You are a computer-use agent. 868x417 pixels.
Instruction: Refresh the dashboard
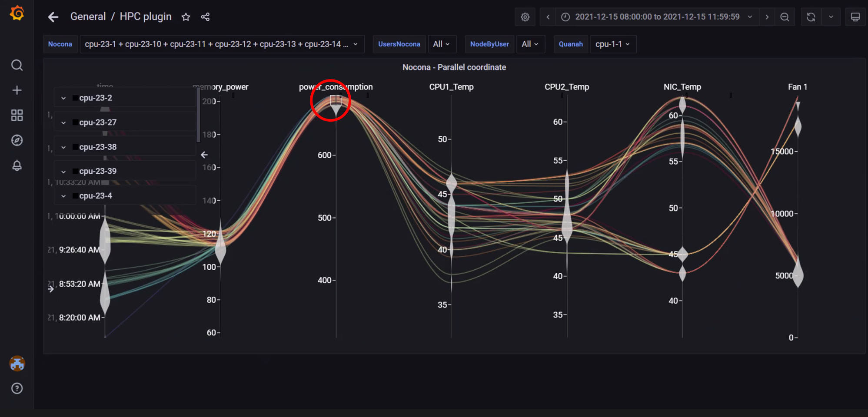point(811,17)
